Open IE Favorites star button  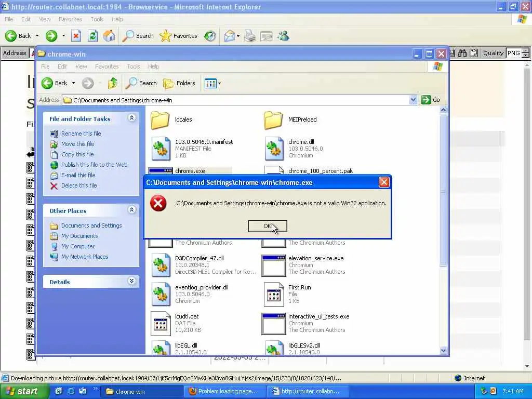tap(179, 36)
